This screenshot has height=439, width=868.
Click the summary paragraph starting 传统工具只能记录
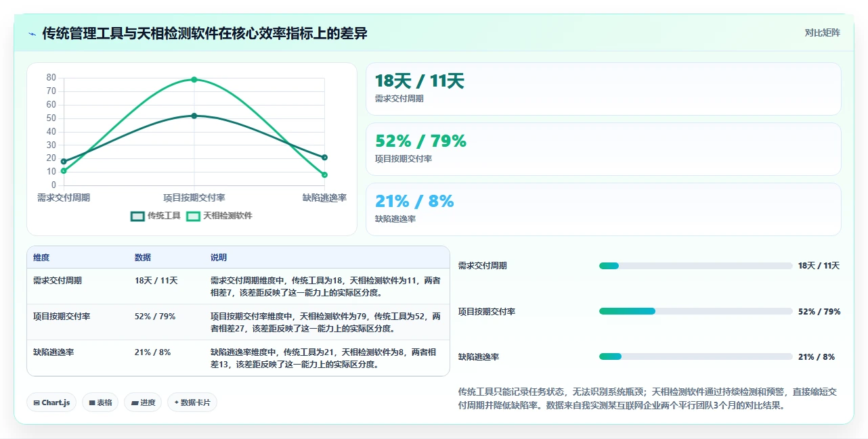click(x=648, y=398)
